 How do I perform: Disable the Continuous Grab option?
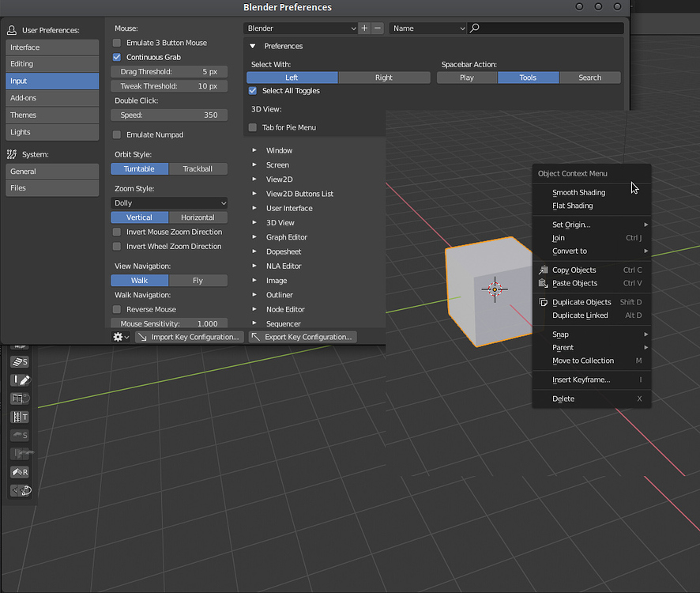click(x=115, y=57)
